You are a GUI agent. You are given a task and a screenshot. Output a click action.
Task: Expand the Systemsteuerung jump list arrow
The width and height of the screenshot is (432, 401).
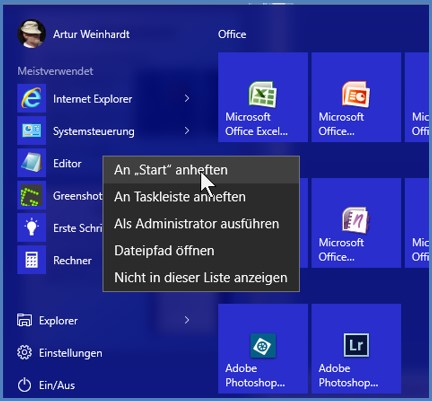tap(187, 131)
